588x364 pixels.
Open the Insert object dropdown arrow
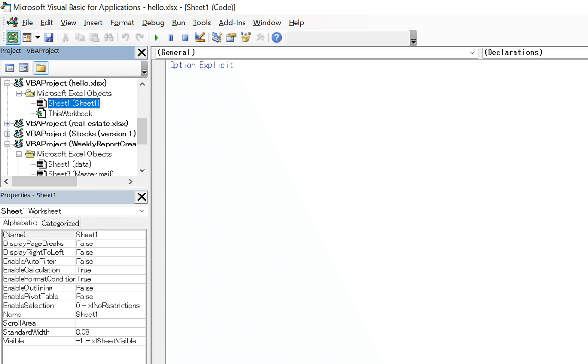click(x=37, y=37)
